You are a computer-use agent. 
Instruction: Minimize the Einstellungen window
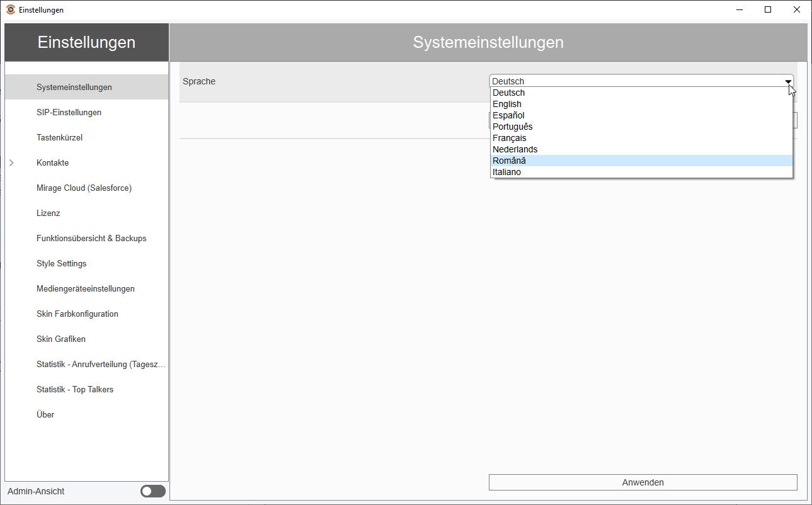tap(739, 9)
